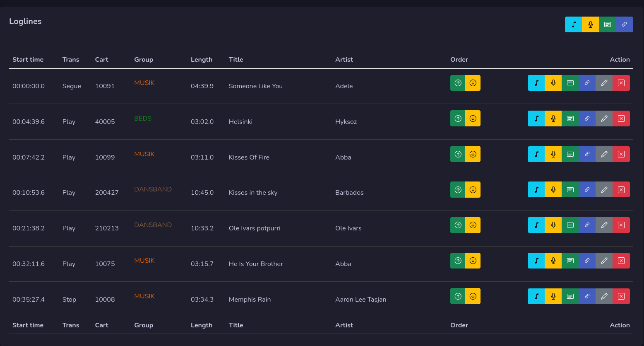Click the top-right blue chain link button

(625, 24)
